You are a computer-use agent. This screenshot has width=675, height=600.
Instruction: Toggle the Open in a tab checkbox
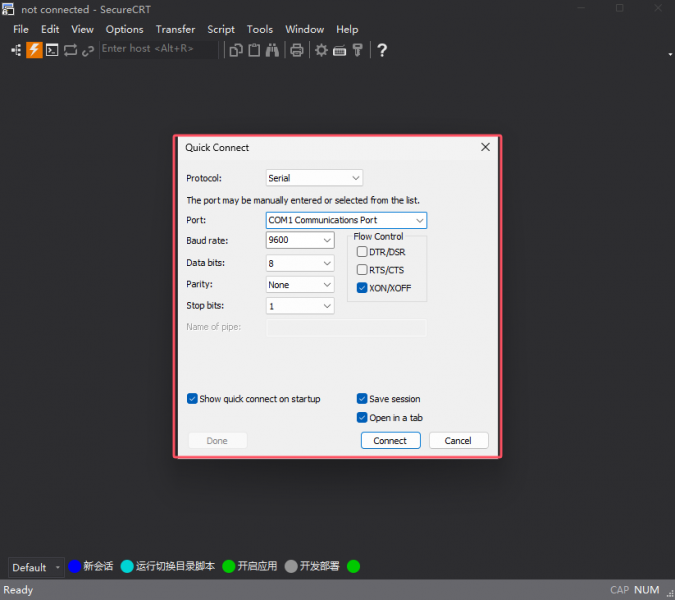[x=362, y=418]
